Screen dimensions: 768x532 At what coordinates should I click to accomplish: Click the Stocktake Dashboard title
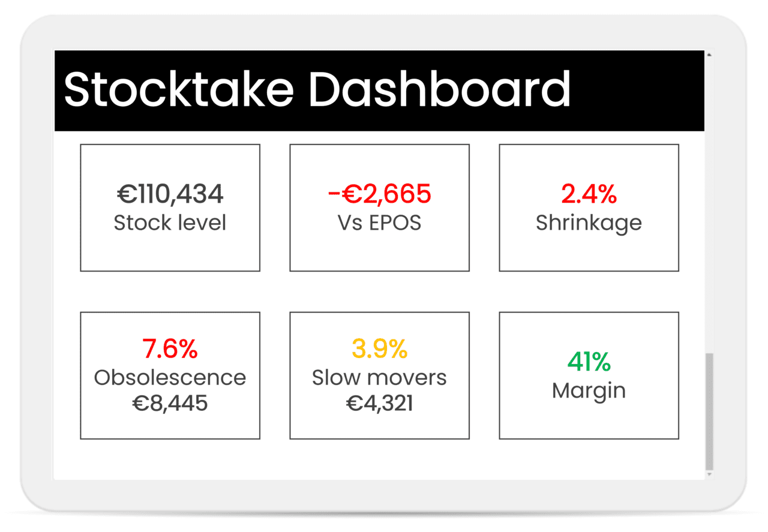coord(318,89)
